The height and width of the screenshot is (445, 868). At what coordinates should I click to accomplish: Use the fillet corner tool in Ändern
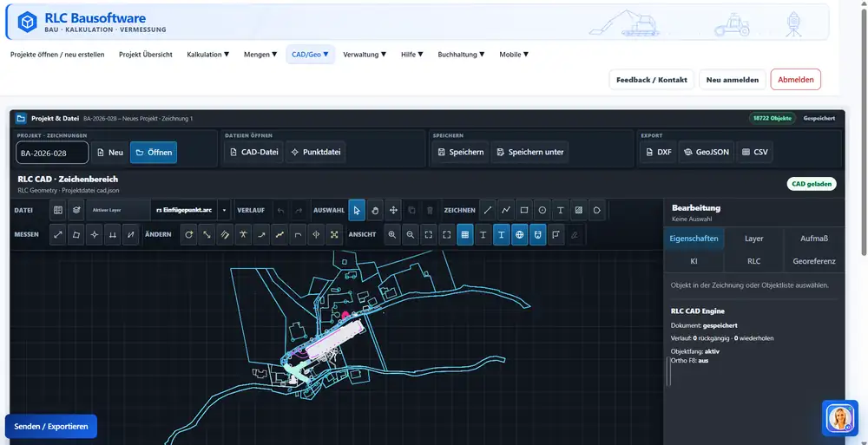298,235
